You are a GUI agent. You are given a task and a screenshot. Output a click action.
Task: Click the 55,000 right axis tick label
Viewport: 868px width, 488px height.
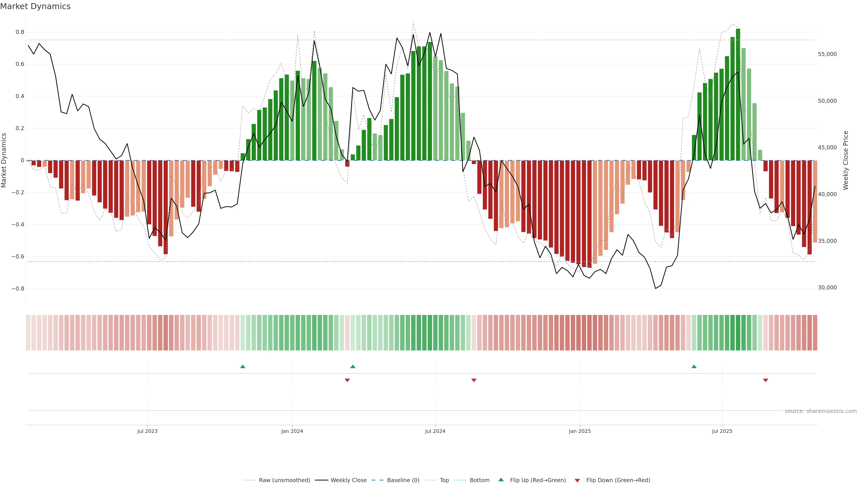(827, 54)
